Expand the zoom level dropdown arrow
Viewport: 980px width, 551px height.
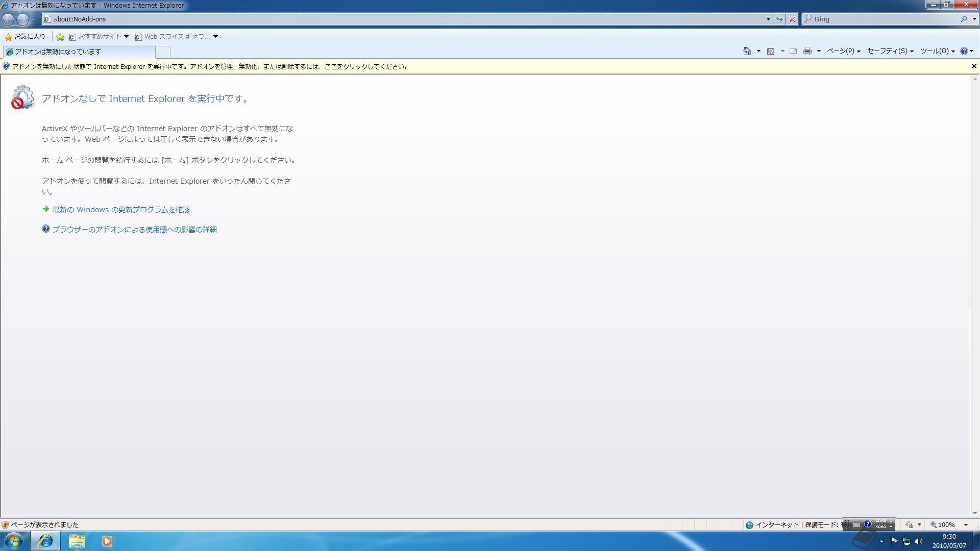(x=966, y=524)
